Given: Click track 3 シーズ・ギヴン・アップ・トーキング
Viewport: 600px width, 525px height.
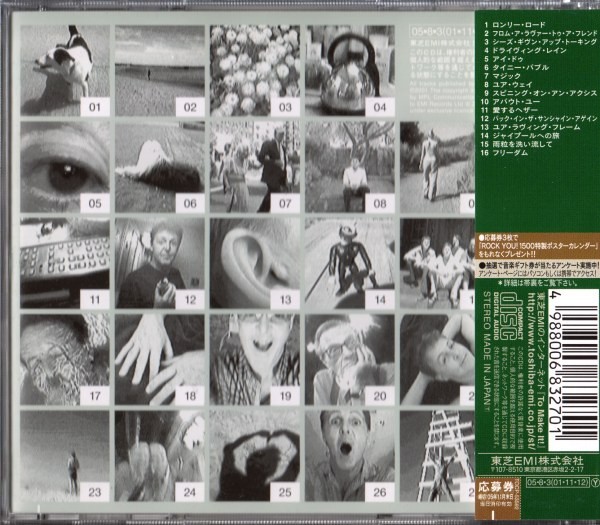Looking at the screenshot, I should pos(540,42).
